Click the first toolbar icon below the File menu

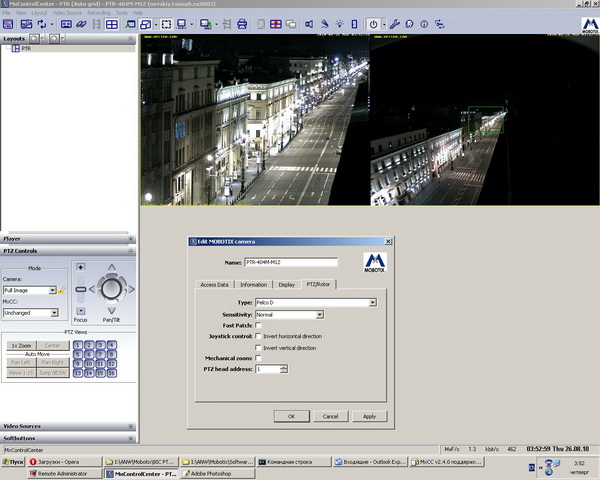point(8,24)
